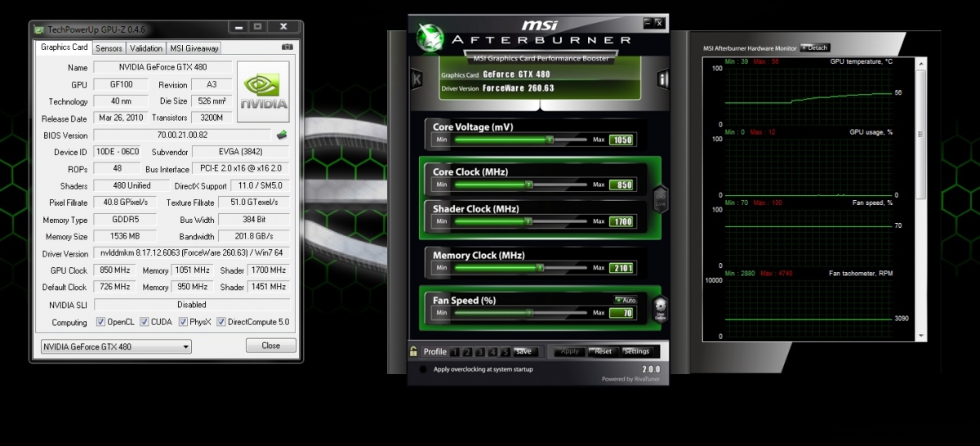
Task: Open the Afterburner info i icon
Action: click(663, 79)
